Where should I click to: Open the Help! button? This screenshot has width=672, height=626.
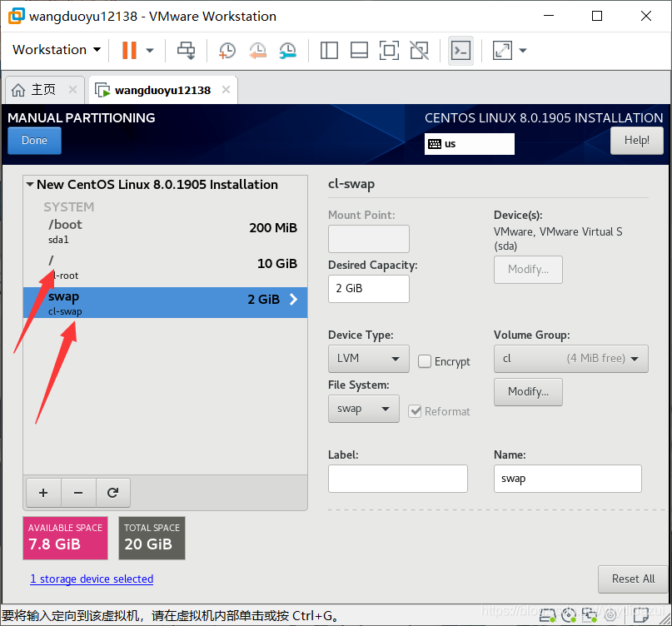[637, 141]
